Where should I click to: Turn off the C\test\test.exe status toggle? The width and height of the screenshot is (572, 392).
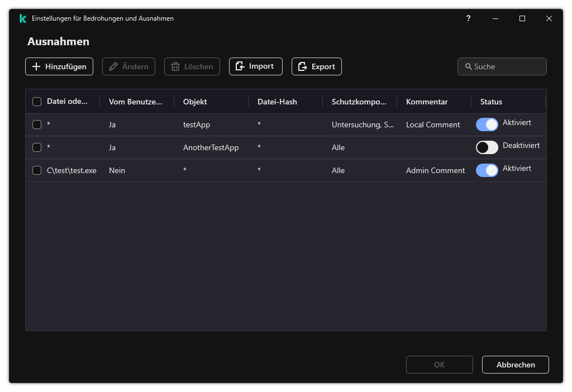[487, 170]
